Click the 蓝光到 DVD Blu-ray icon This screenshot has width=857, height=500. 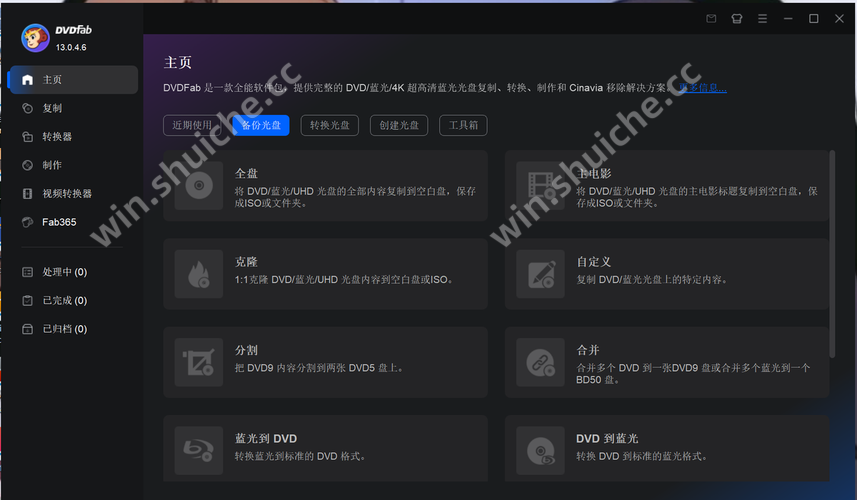tap(199, 450)
